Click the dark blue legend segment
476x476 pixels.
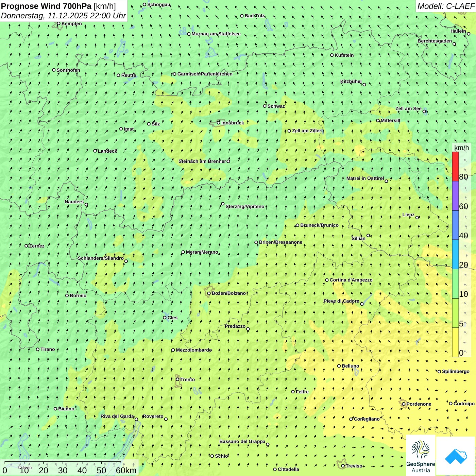tap(455, 225)
